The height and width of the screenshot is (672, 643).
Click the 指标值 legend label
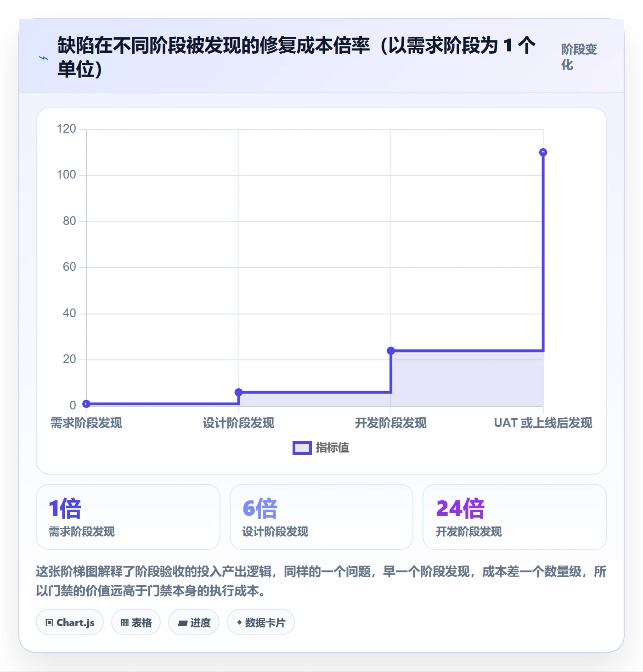(333, 448)
